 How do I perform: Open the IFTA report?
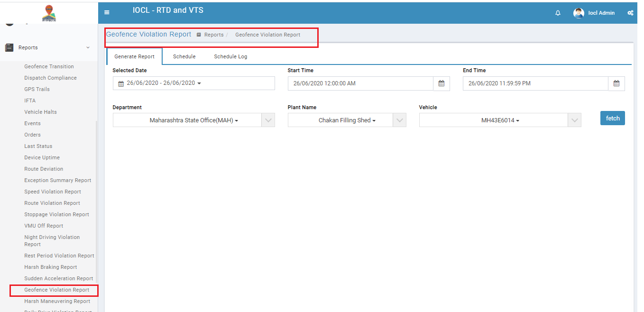[30, 101]
